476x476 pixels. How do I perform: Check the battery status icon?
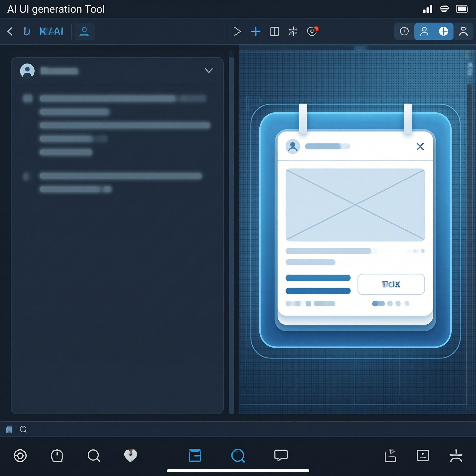click(x=462, y=9)
